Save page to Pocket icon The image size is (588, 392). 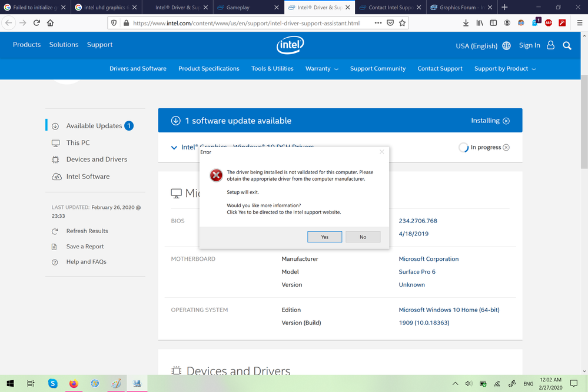(390, 23)
